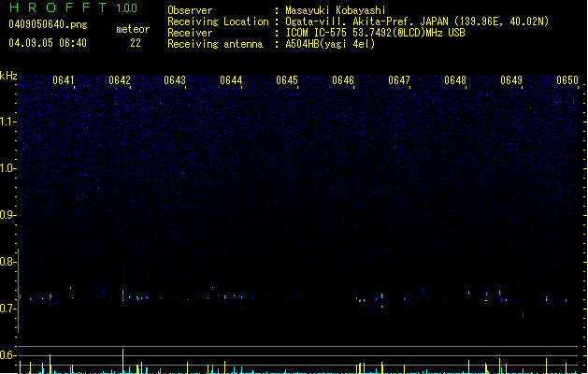
Task: Click the Receiving antenna field label
Action: (215, 44)
